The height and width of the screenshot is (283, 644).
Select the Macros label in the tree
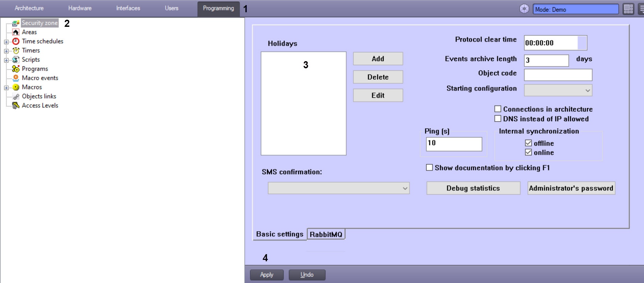32,87
